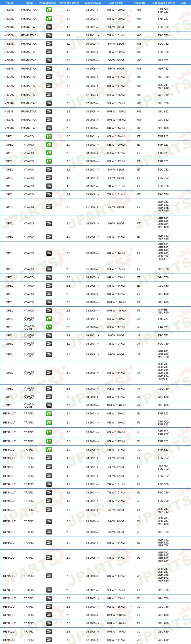Click the Oznaczenie silnika column header

point(163,3)
